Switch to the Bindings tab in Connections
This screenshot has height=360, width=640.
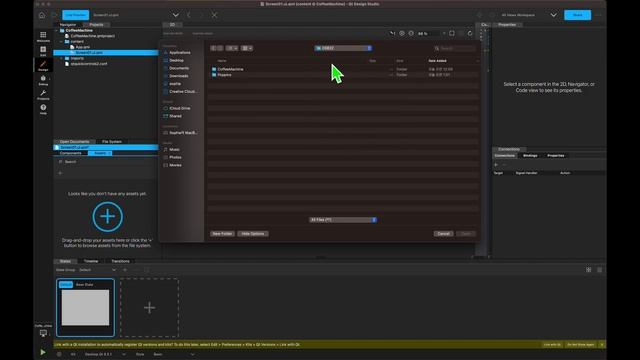point(530,156)
